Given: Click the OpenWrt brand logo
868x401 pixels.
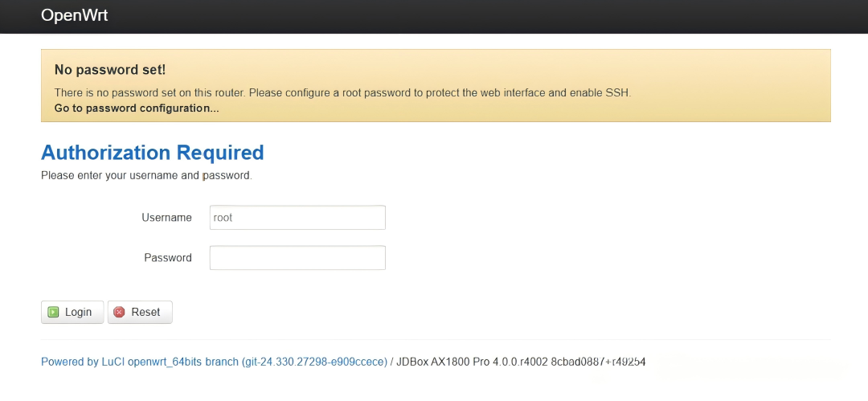Looking at the screenshot, I should point(74,16).
